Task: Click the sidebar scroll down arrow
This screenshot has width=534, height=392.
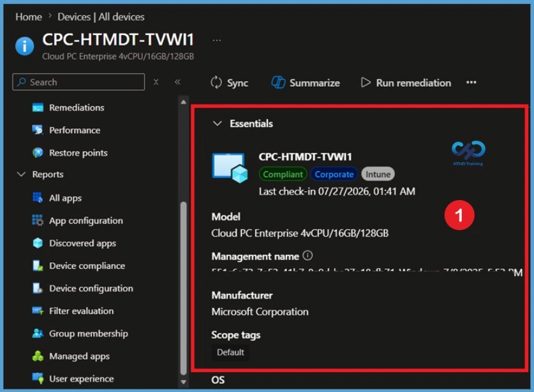Action: coord(184,382)
